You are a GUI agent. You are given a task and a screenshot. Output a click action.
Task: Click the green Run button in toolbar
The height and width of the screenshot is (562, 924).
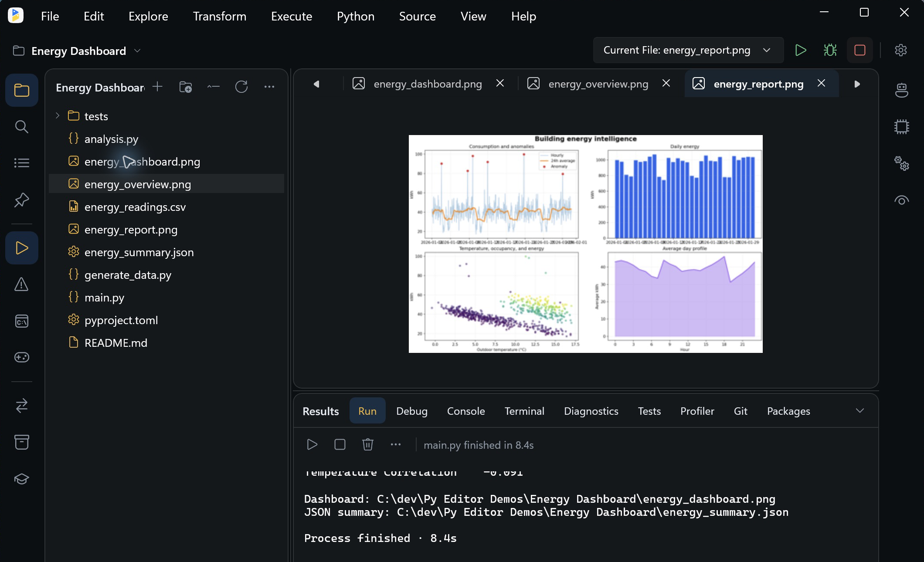pyautogui.click(x=800, y=50)
